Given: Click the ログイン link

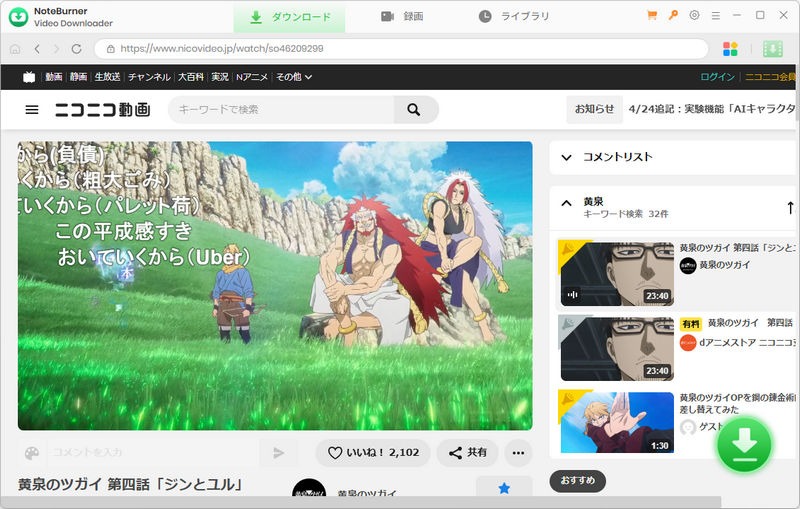Looking at the screenshot, I should 717,77.
